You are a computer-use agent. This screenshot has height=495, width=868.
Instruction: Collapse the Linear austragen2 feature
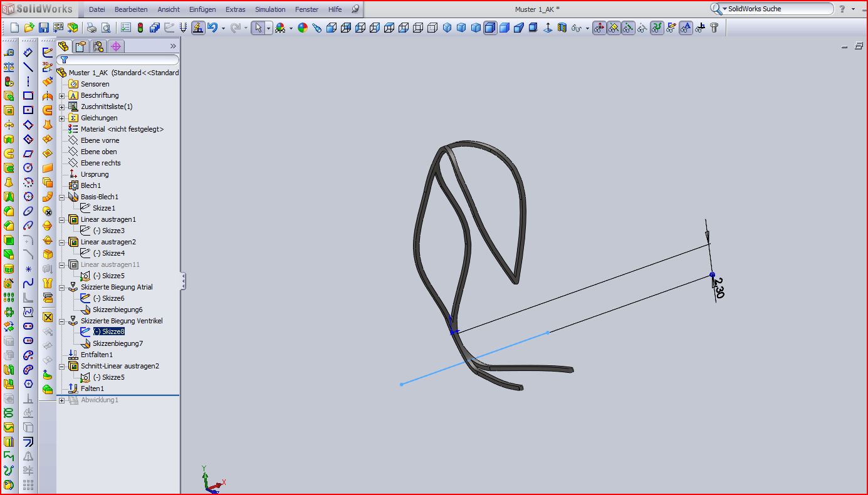click(62, 242)
